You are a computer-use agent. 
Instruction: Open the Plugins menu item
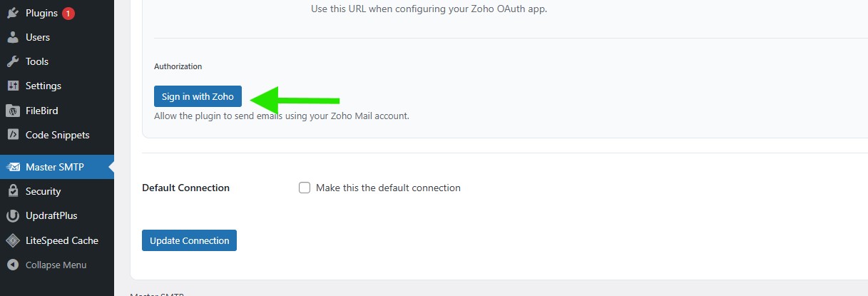[41, 13]
